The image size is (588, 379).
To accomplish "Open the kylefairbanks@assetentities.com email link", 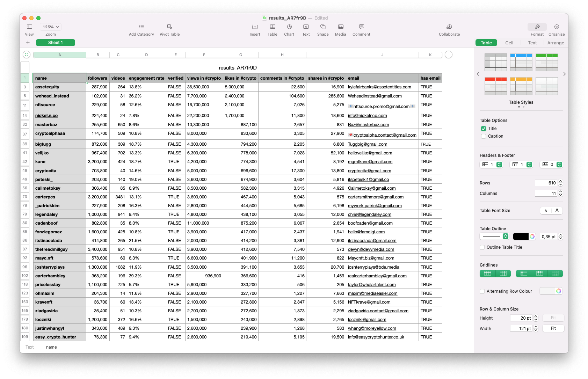I will coord(379,87).
